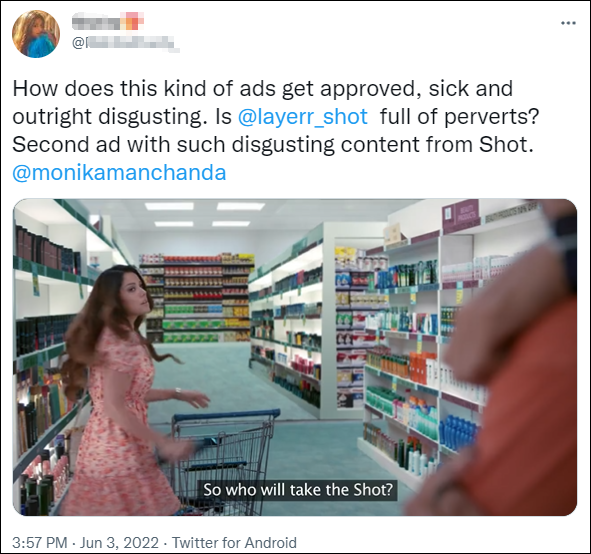The image size is (591, 554).
Task: Click the shopping cart in the video
Action: point(220,462)
